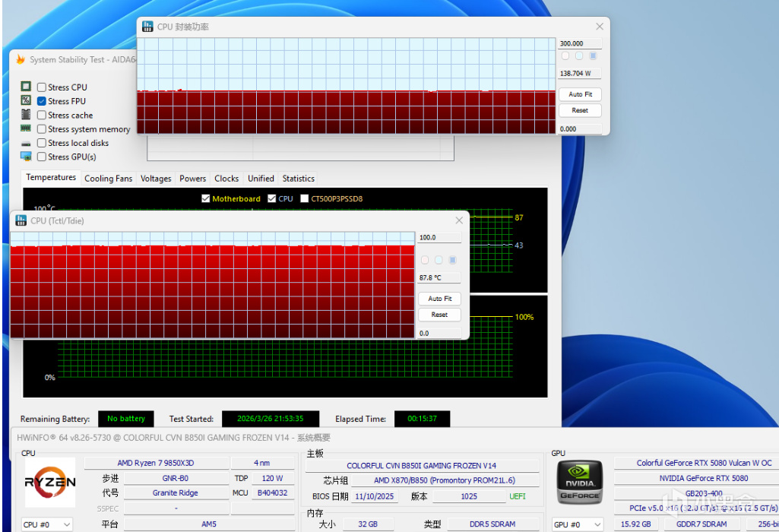Click the 138.704 W current power value
Viewport: 779px width, 532px height.
coord(580,74)
